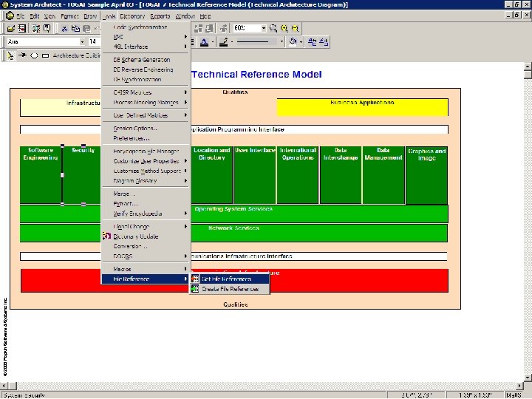
Task: Open the Dictionary menu in menu bar
Action: point(132,15)
